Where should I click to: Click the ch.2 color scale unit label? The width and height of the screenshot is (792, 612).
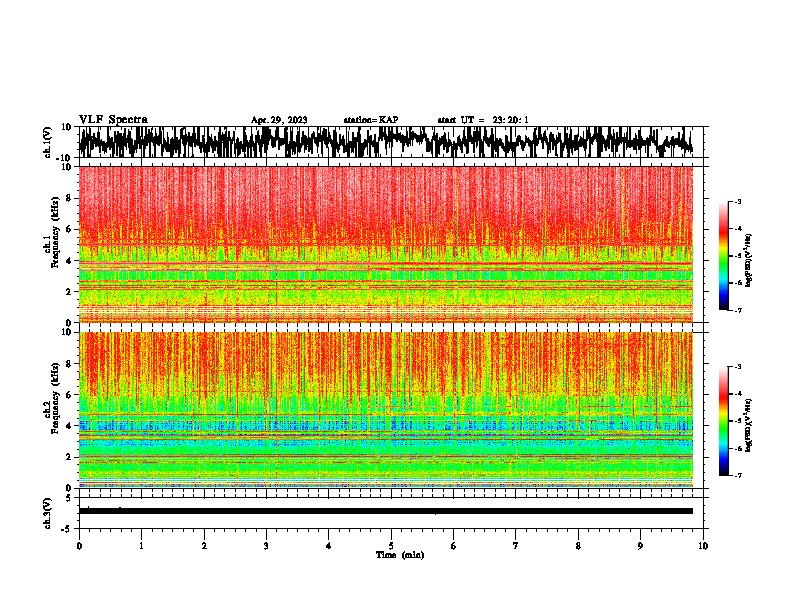coord(748,425)
